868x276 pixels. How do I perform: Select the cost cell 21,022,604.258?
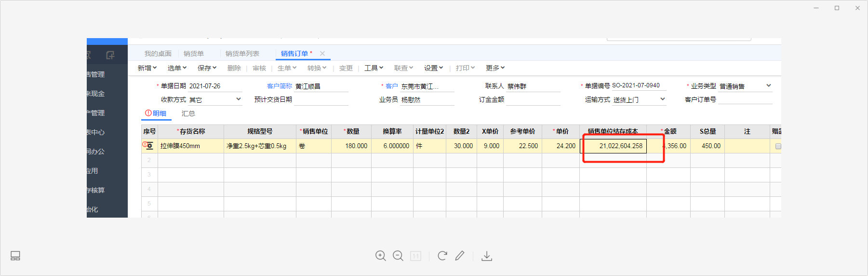(x=613, y=146)
